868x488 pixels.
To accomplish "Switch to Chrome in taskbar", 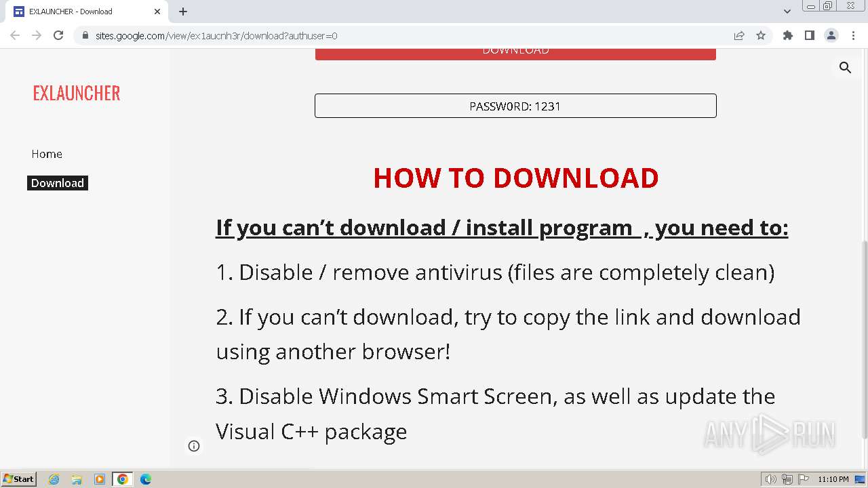I will coord(123,479).
